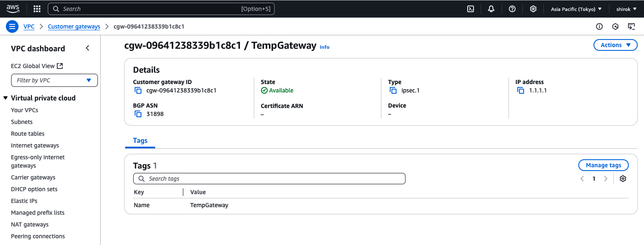This screenshot has width=644, height=245.
Task: Open the Tags table preferences gear
Action: pyautogui.click(x=623, y=178)
